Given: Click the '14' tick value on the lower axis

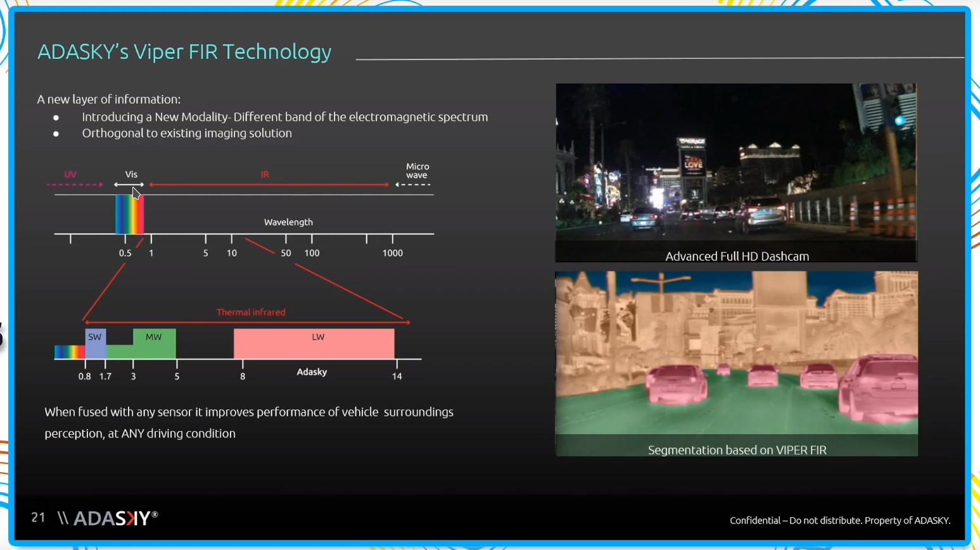Looking at the screenshot, I should click(x=397, y=377).
